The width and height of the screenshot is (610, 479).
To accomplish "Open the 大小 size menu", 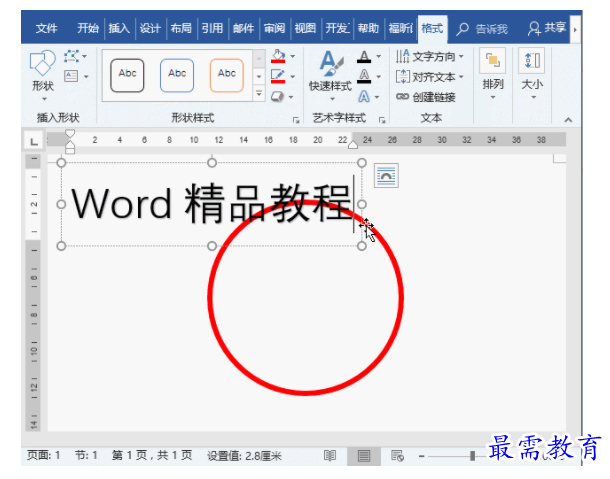I will (x=532, y=74).
